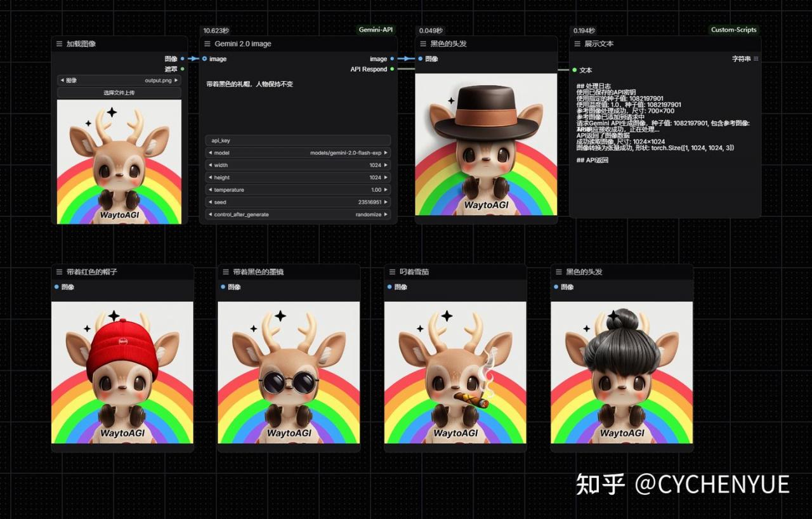The image size is (812, 519).
Task: Click the image input port of Gemini node
Action: [x=204, y=59]
